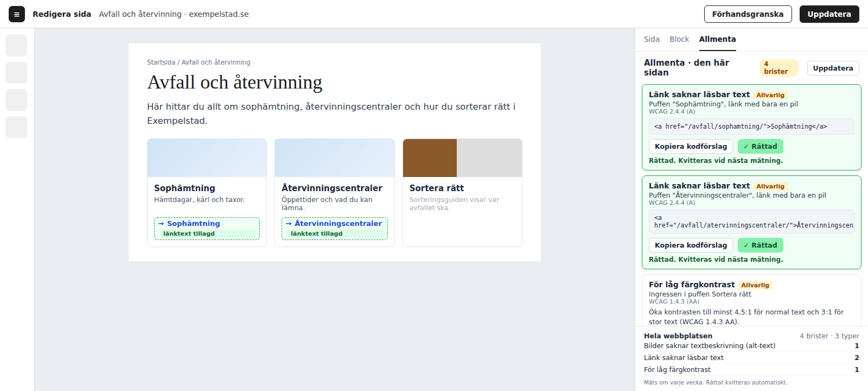868x391 pixels.
Task: Select the Sortera rätt card heading
Action: pos(437,188)
